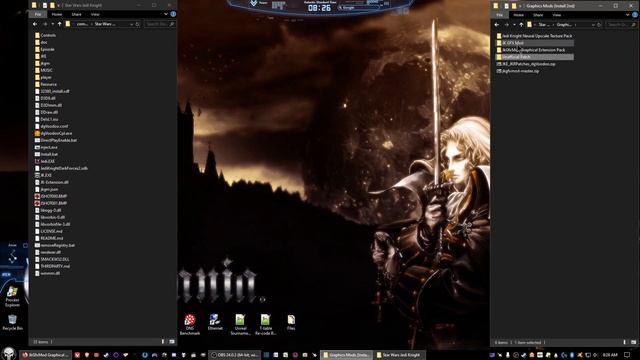Image resolution: width=640 pixels, height=360 pixels.
Task: Expand ribbon chevron in Graphics Mods window
Action: pos(627,15)
